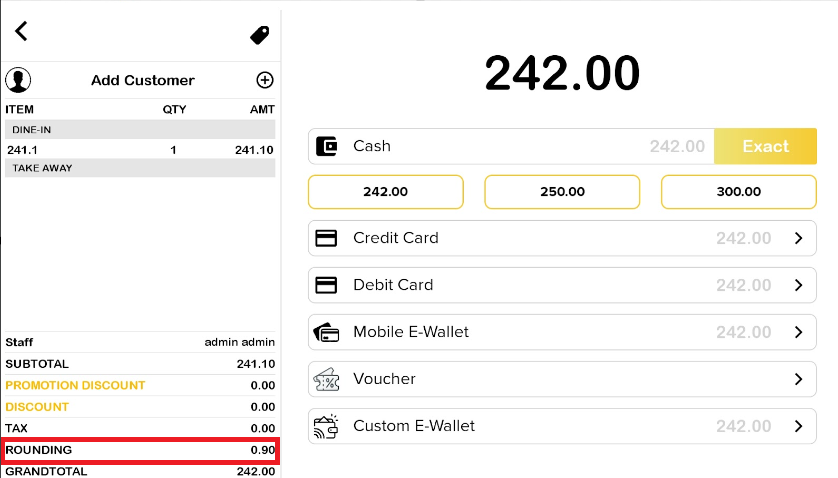Image resolution: width=838 pixels, height=478 pixels.
Task: Expand the Credit Card payment chevron
Action: pyautogui.click(x=798, y=238)
